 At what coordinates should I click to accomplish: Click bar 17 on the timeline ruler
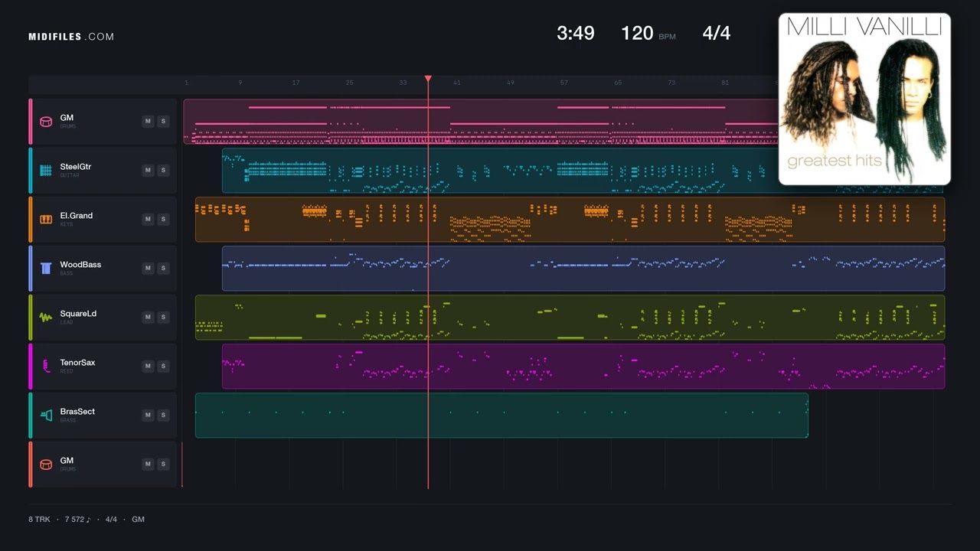pos(296,83)
